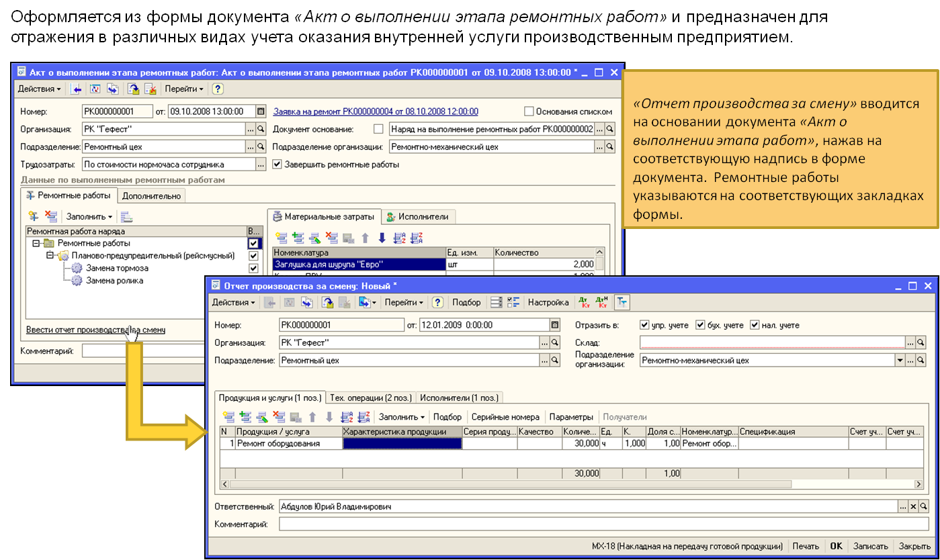The height and width of the screenshot is (560, 940).
Task: Move row down in Материальные затраты toolbar
Action: pos(382,238)
